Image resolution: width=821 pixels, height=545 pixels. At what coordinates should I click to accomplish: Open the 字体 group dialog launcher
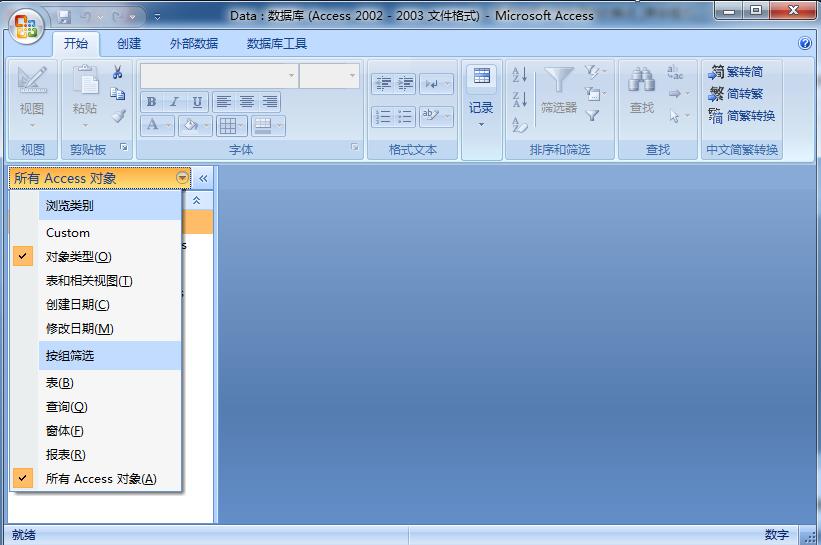pyautogui.click(x=355, y=147)
